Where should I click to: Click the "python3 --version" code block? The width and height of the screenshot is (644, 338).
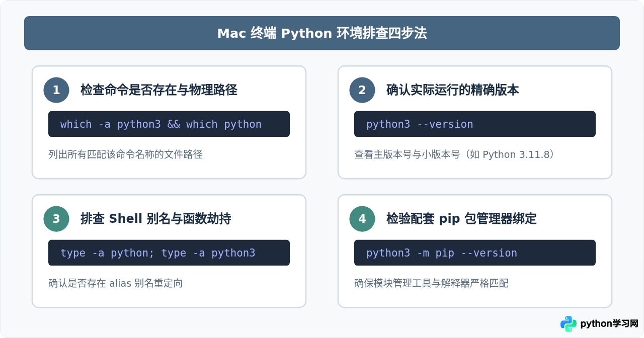click(x=475, y=124)
